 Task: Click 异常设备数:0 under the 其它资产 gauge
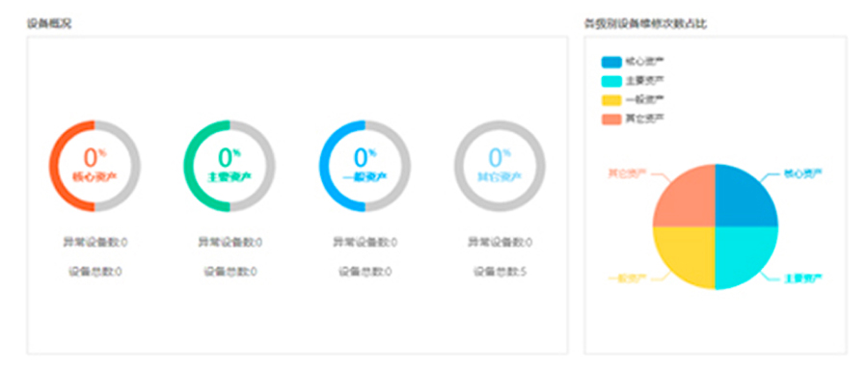coord(500,242)
